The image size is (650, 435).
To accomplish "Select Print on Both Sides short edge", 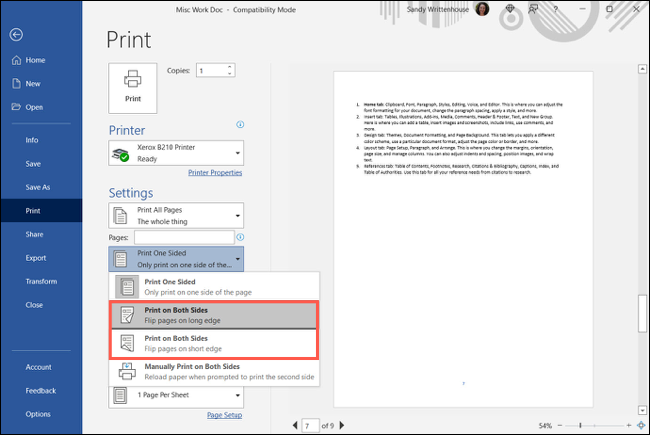I will tap(214, 343).
